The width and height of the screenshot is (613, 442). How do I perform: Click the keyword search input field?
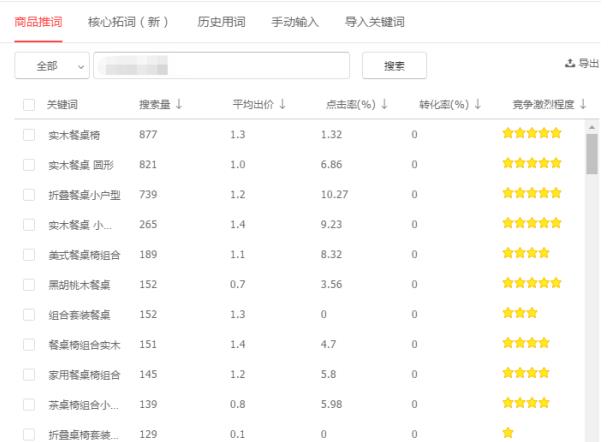[x=221, y=66]
